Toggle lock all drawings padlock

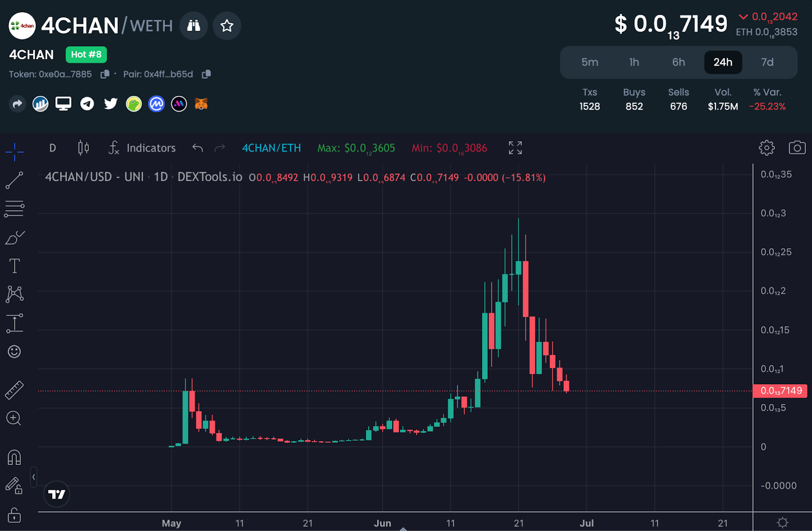(x=15, y=515)
